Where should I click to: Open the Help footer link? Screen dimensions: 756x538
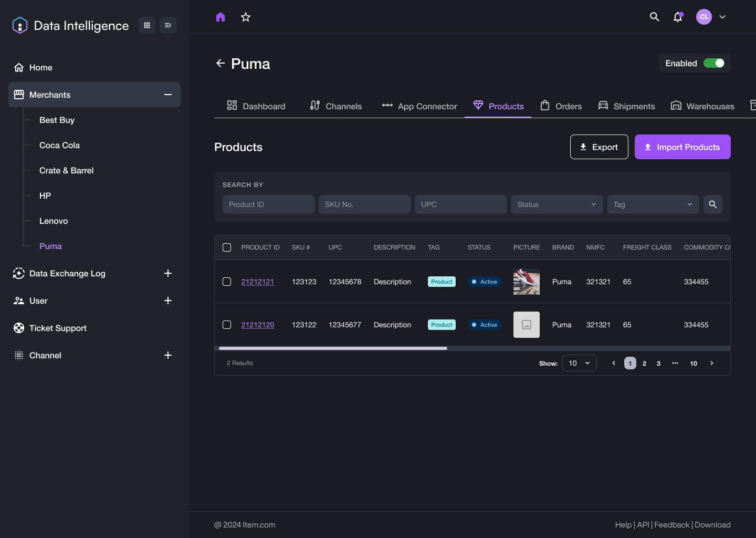[x=623, y=525]
